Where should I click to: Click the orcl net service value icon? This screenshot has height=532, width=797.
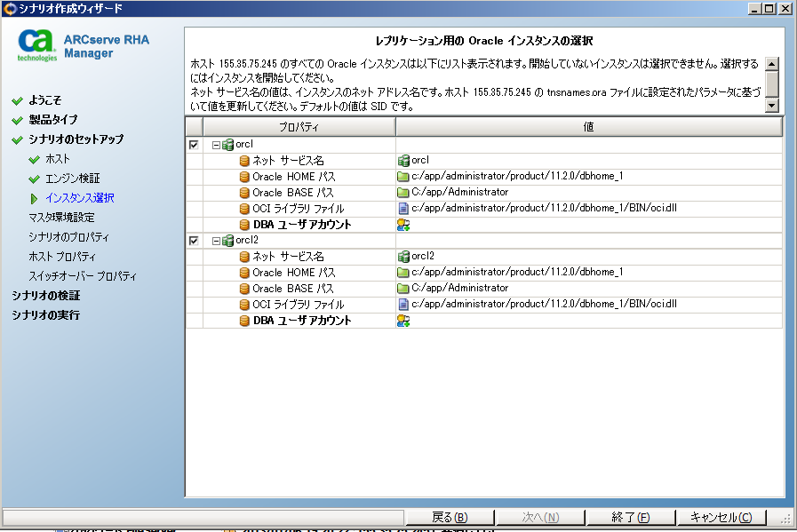point(403,161)
